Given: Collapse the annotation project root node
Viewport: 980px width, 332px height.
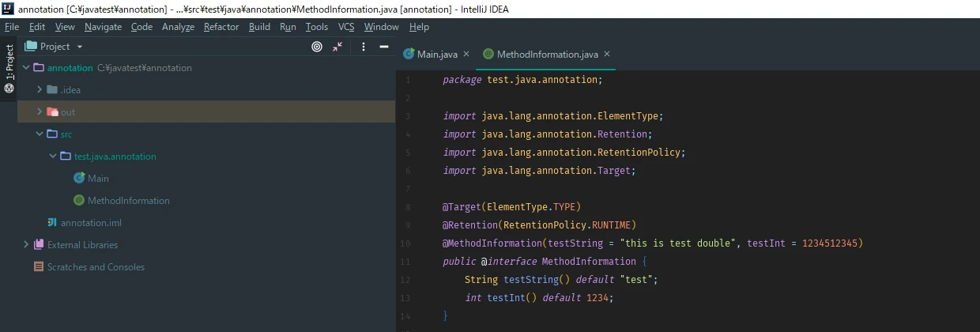Looking at the screenshot, I should 26,68.
